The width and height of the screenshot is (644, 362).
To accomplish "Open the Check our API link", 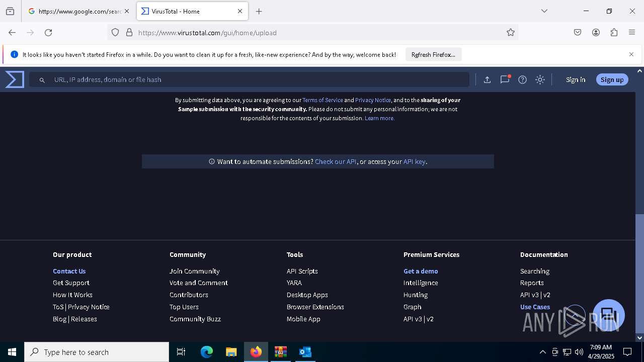I will [336, 161].
